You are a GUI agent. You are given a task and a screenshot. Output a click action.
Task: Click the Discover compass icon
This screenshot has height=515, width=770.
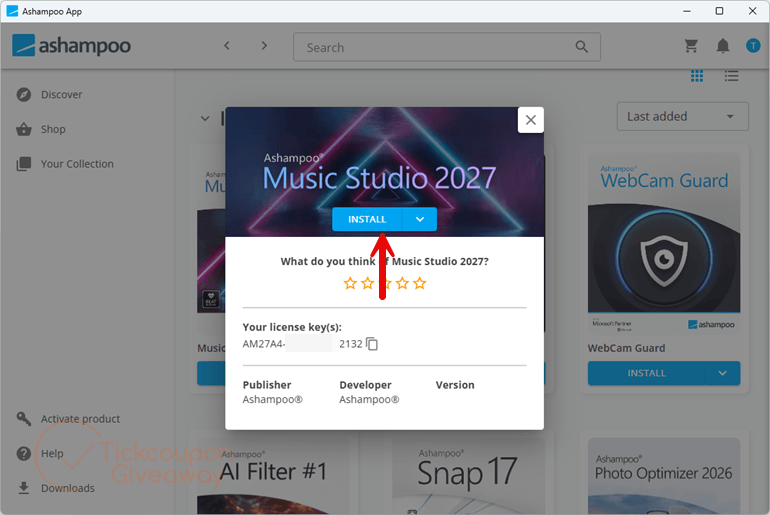pyautogui.click(x=24, y=94)
